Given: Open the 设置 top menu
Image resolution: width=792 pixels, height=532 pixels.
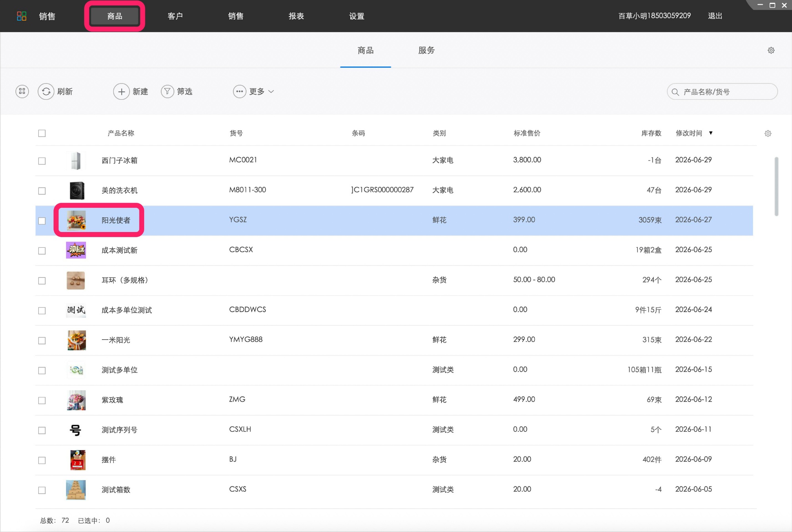Looking at the screenshot, I should [x=357, y=16].
